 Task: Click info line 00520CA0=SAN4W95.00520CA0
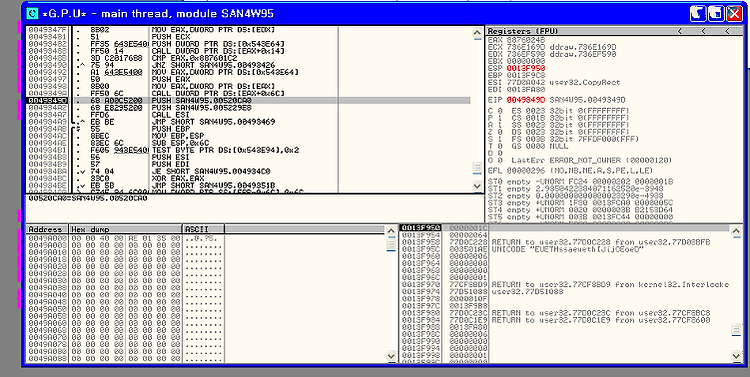[x=88, y=198]
